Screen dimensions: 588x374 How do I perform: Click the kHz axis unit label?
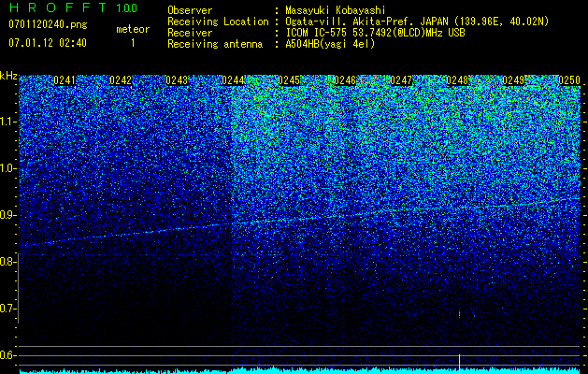tap(8, 76)
